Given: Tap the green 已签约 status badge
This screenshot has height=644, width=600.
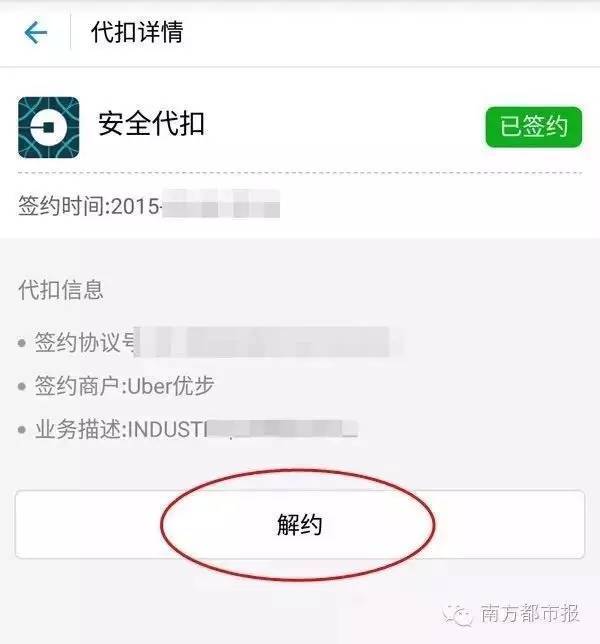Looking at the screenshot, I should [533, 127].
